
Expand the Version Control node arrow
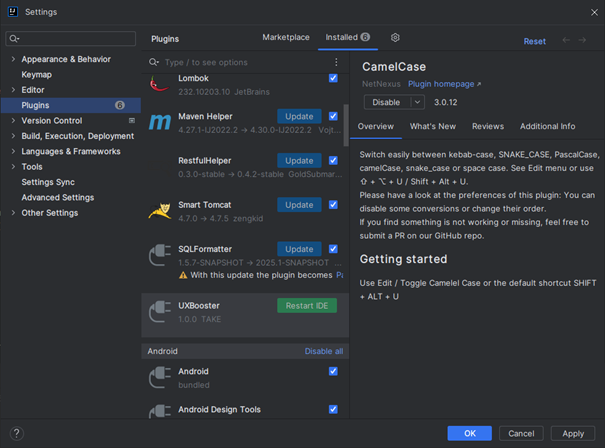[13, 120]
